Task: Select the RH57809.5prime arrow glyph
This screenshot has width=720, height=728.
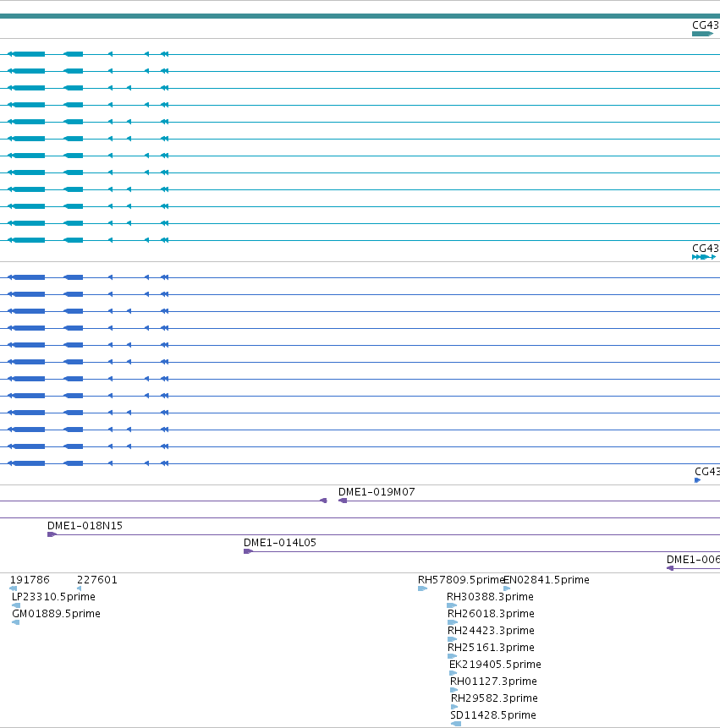Action: coord(422,588)
